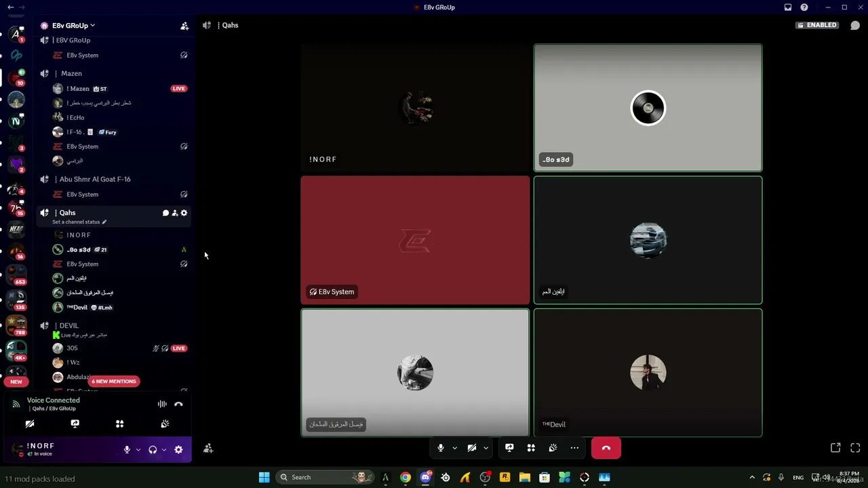This screenshot has height=488, width=868.
Task: Disconnect with the red hang-up button
Action: (606, 448)
